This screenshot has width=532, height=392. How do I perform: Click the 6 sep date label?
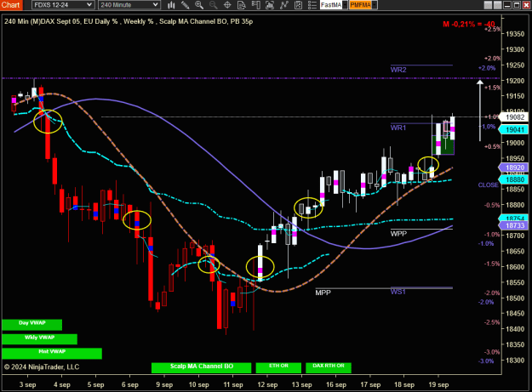point(130,384)
